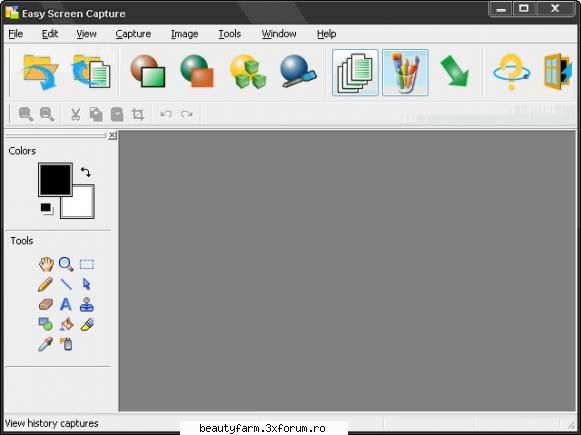Screen dimensions: 581x435
Task: Capture region using green sphere icon
Action: point(197,71)
